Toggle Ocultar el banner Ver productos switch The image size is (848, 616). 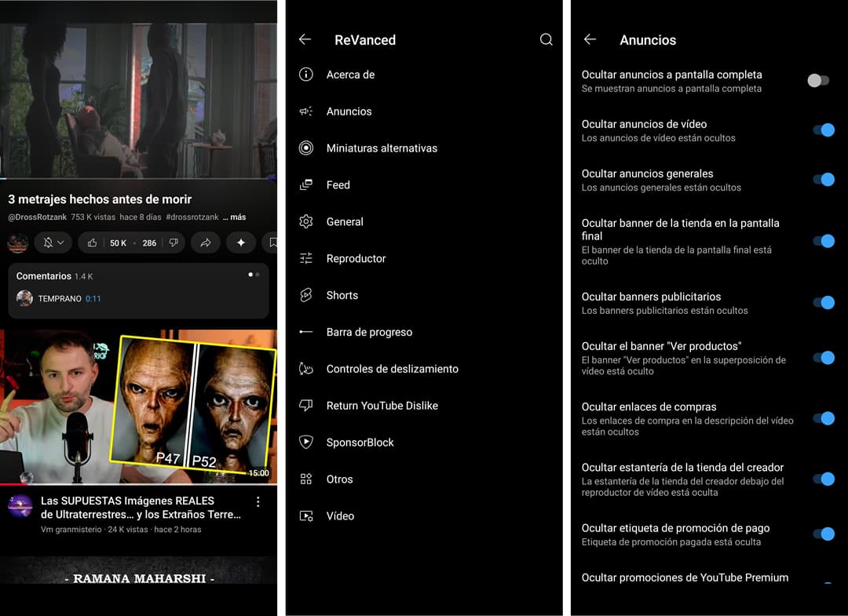point(824,358)
